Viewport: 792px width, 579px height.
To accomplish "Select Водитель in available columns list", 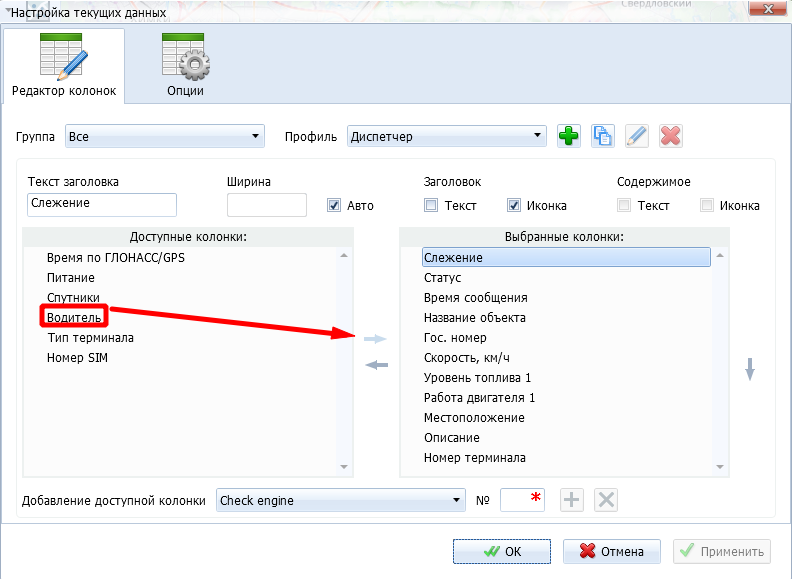I will (x=74, y=317).
